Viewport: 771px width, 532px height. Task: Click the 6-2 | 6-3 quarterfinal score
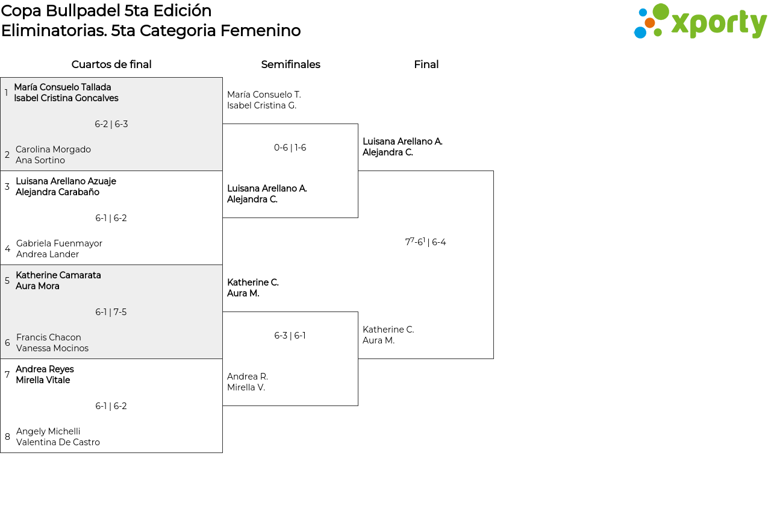111,124
